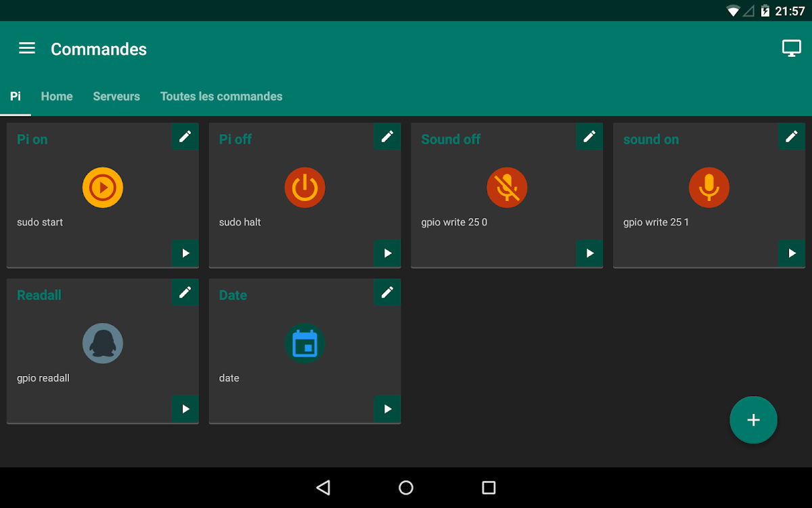Open the hamburger navigation menu
The width and height of the screenshot is (812, 508).
click(x=27, y=48)
